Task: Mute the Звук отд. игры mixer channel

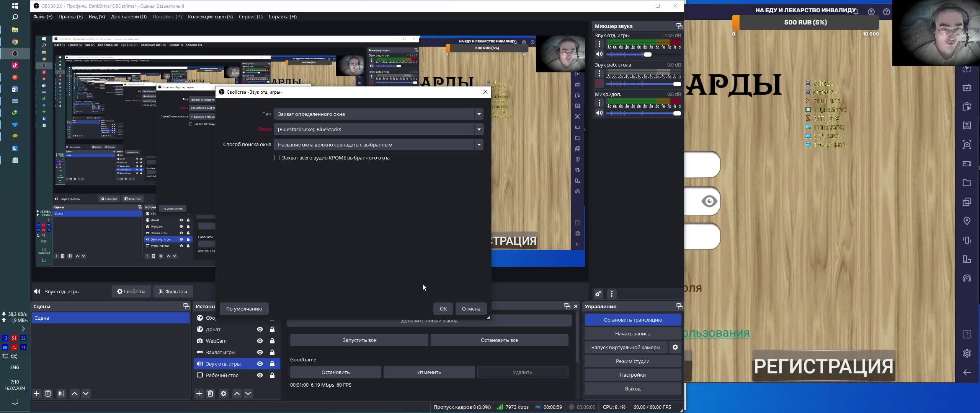Action: (599, 54)
